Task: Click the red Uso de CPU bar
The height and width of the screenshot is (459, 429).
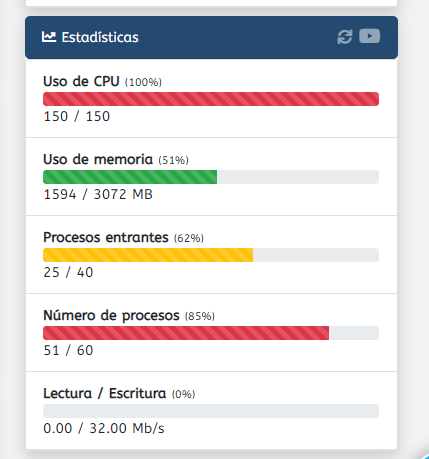Action: point(211,99)
